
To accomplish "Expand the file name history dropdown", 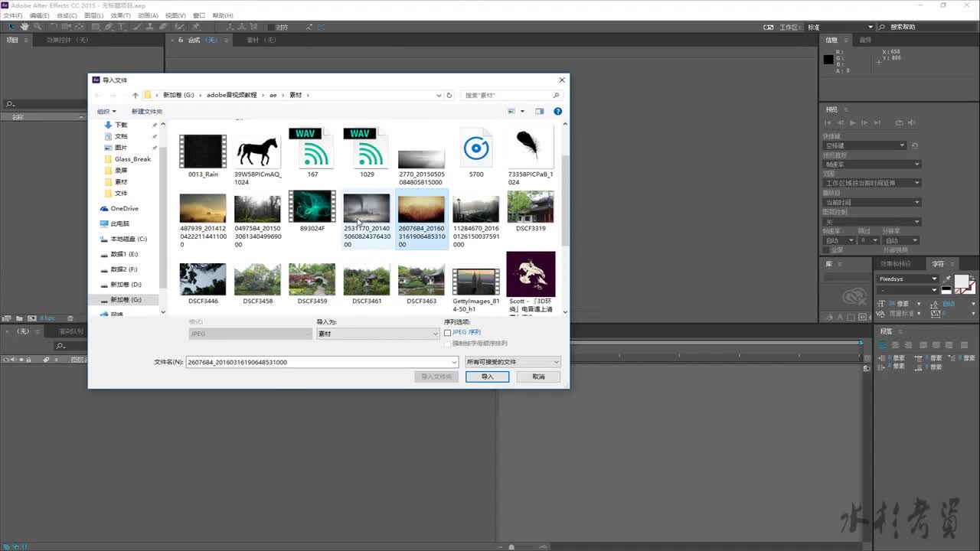I will click(x=454, y=362).
